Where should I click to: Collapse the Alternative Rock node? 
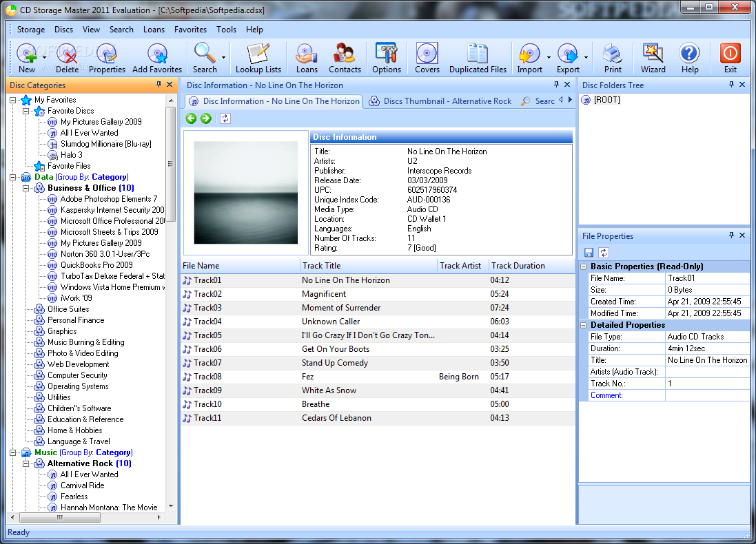click(26, 464)
